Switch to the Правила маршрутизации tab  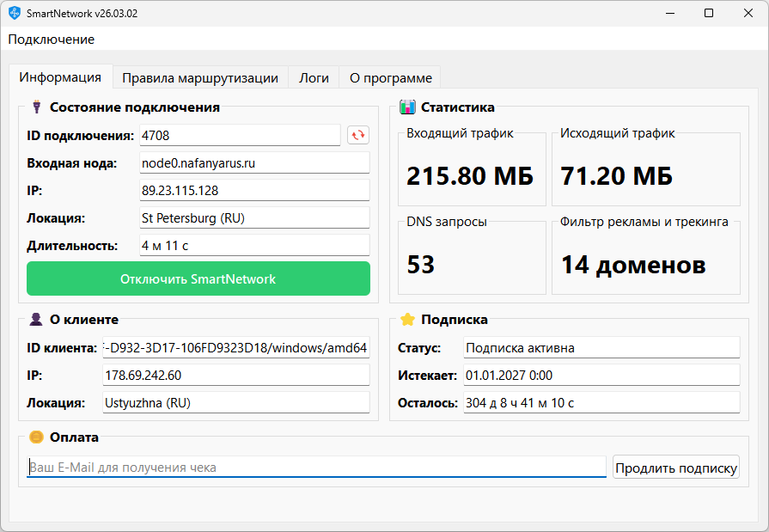pos(201,76)
